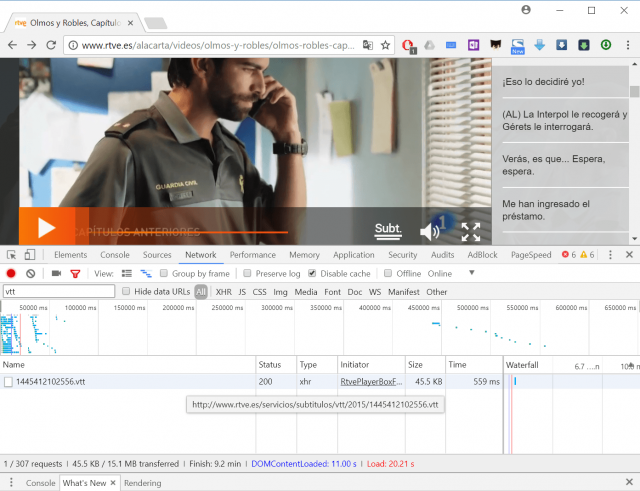Select the Network tab
The image size is (640, 491).
(201, 255)
